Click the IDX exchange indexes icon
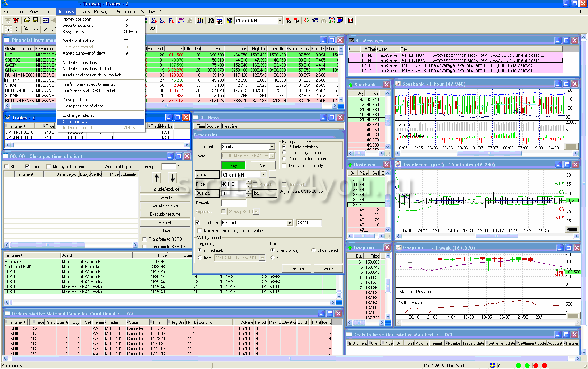This screenshot has width=588, height=369. [181, 20]
